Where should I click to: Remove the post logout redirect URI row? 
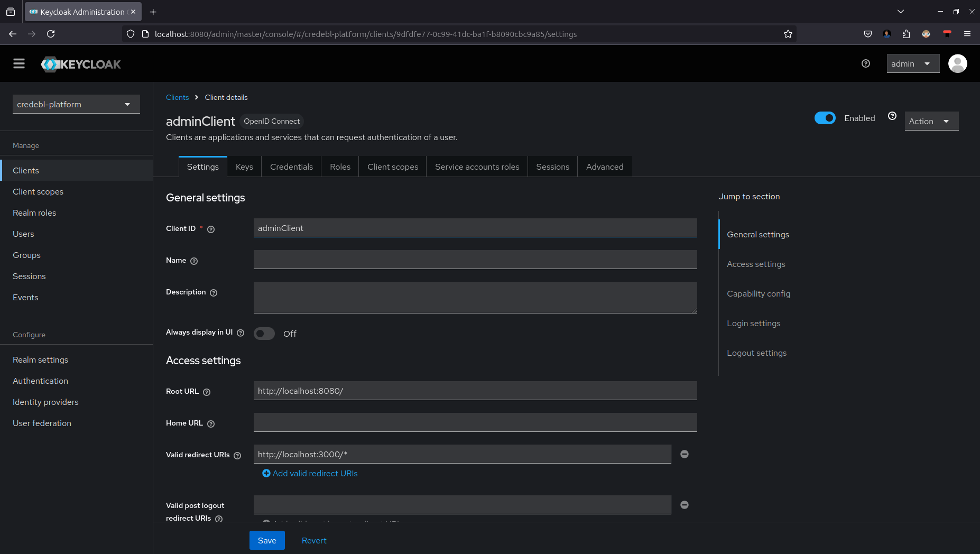coord(684,505)
